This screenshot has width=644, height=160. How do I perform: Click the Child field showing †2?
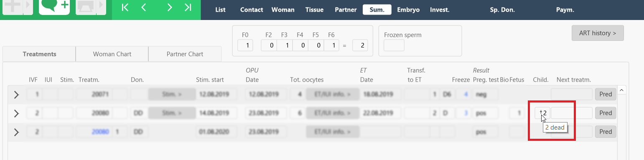click(x=542, y=113)
